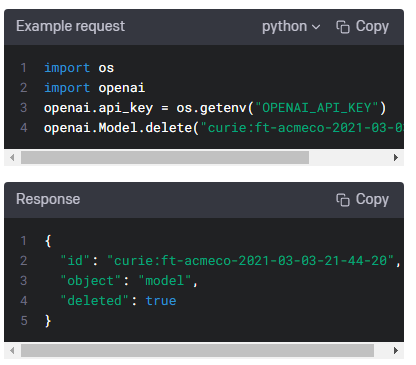Click openai.api_key assignment text

98,108
